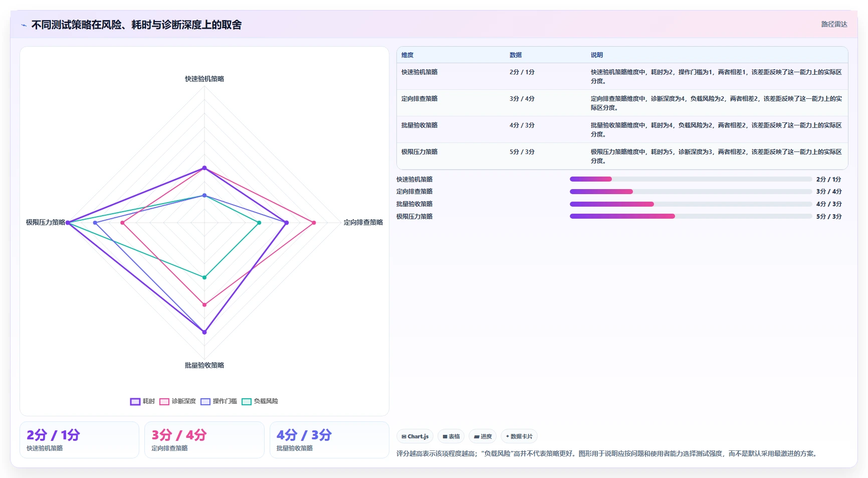
Task: Click the dashboard title about 测试策略取舍
Action: [x=136, y=25]
